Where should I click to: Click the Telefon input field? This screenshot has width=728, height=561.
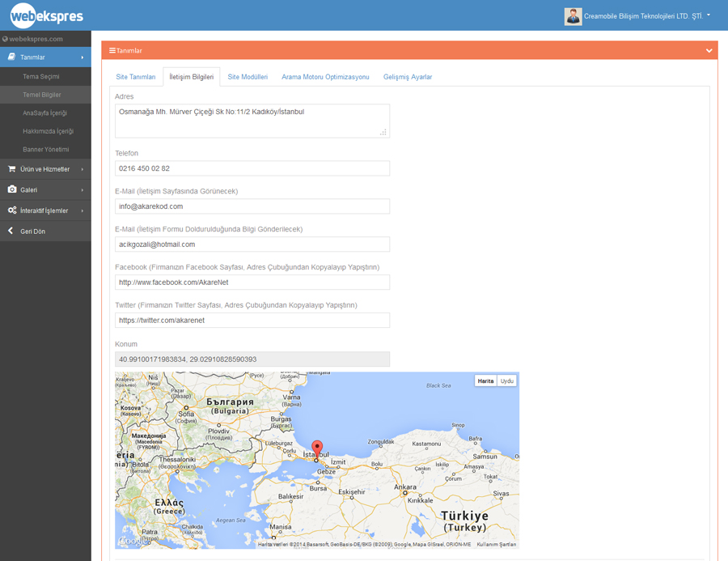tap(252, 168)
